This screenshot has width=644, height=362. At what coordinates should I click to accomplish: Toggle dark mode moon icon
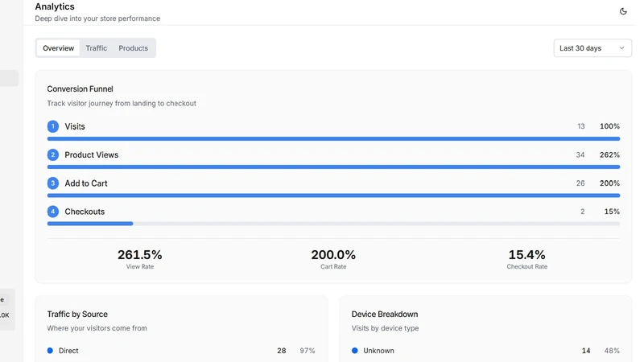pos(623,11)
